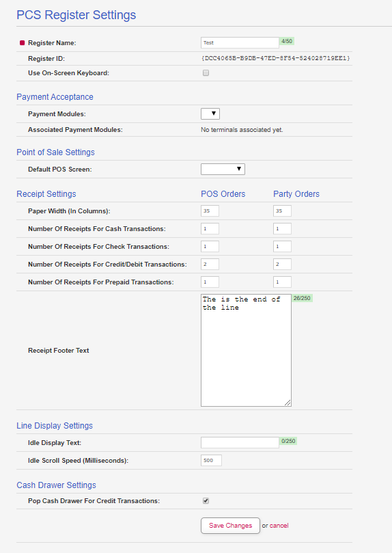Select Party Orders Paper Width field
392x553 pixels.
coord(282,211)
